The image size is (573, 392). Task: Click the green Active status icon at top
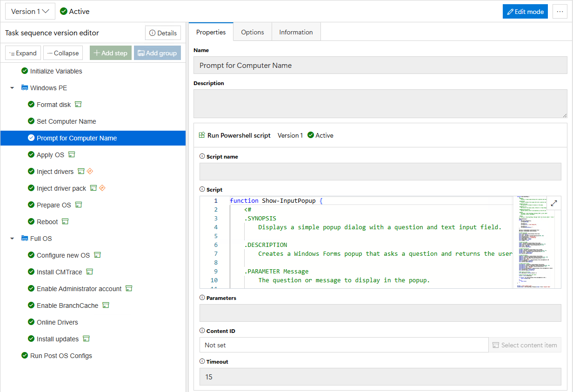tap(64, 11)
